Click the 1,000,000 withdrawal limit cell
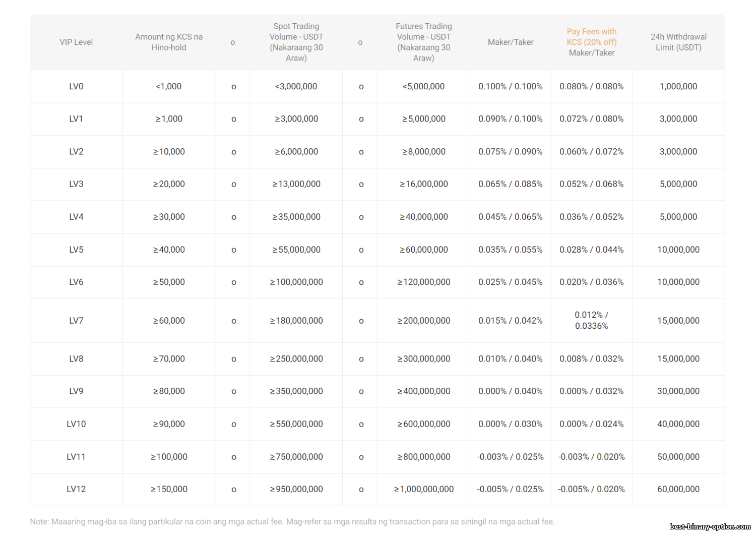 (678, 86)
